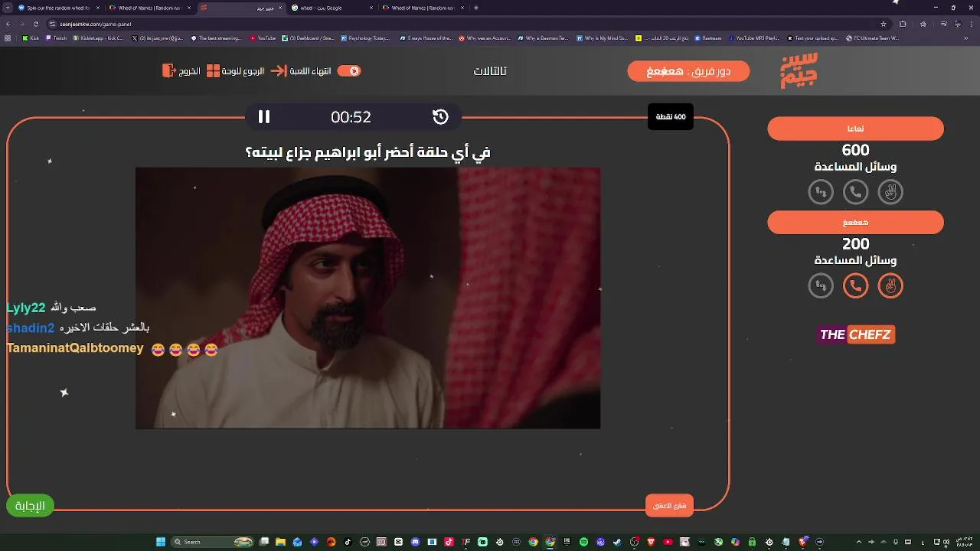Reveal the answer with the green الإجابة button

click(x=30, y=506)
